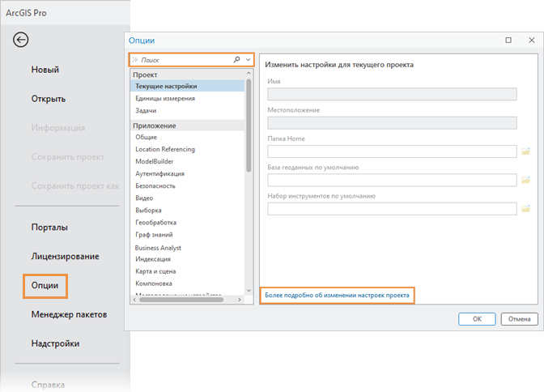Open the Справка item
This screenshot has width=544, height=392.
click(48, 385)
